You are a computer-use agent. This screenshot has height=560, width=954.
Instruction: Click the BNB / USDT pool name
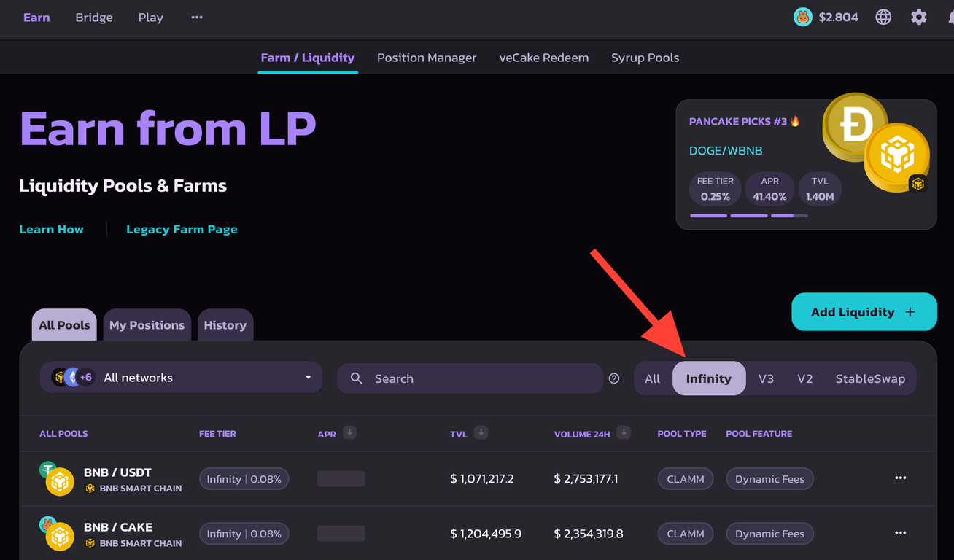click(117, 472)
